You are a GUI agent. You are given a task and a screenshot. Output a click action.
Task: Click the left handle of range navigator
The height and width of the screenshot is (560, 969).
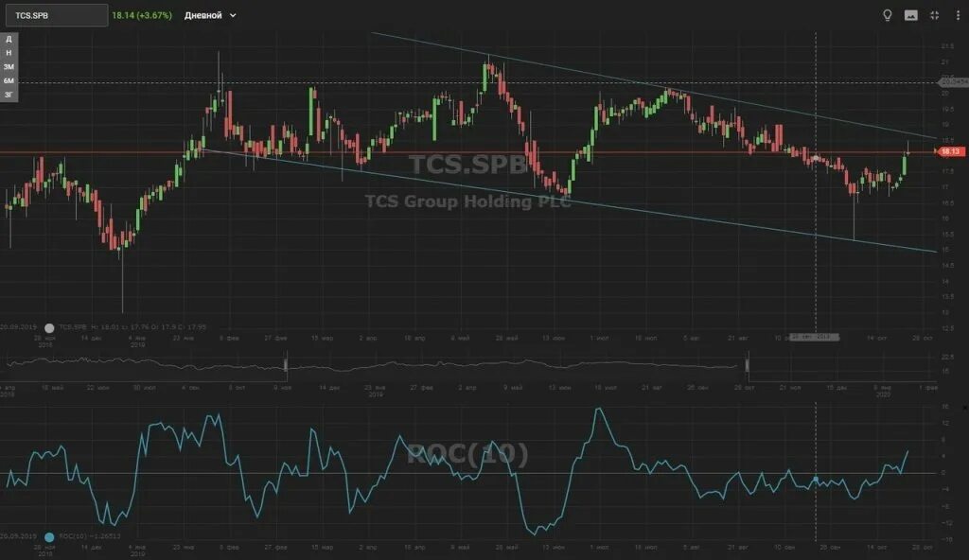(x=286, y=363)
